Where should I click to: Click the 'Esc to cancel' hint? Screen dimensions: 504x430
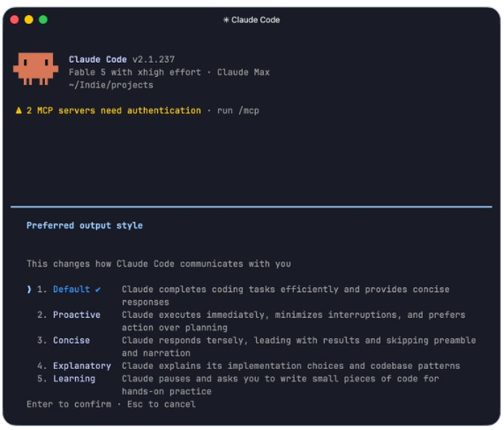161,404
